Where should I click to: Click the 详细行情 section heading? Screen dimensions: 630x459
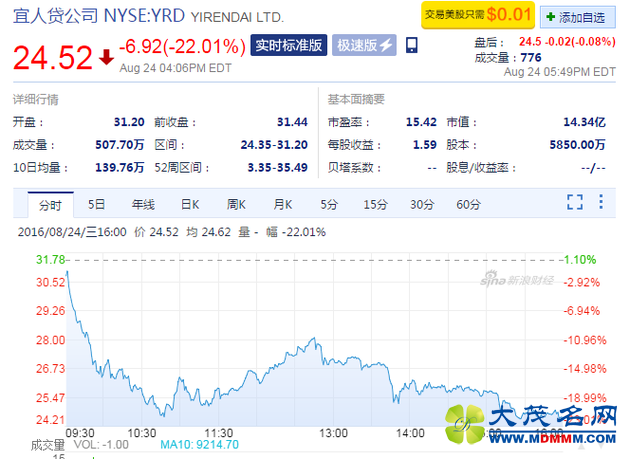36,99
